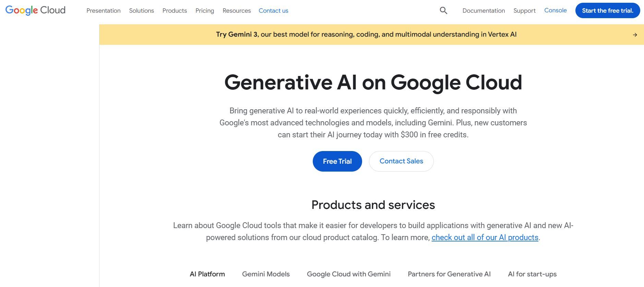This screenshot has height=287, width=644.
Task: Open the Try Gemini 3 announcement banner
Action: point(366,35)
